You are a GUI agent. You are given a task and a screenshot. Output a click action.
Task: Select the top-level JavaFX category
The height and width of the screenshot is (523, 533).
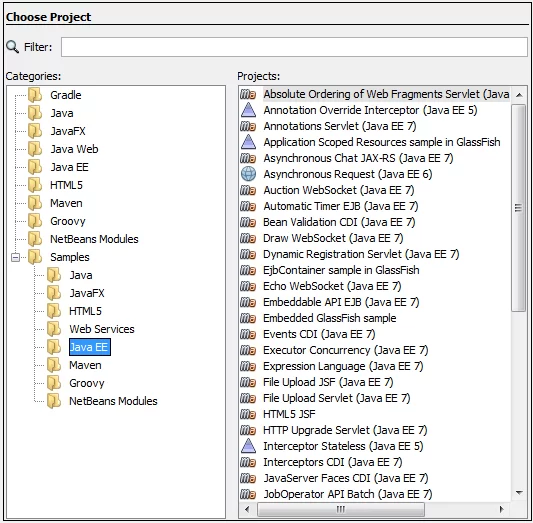68,131
